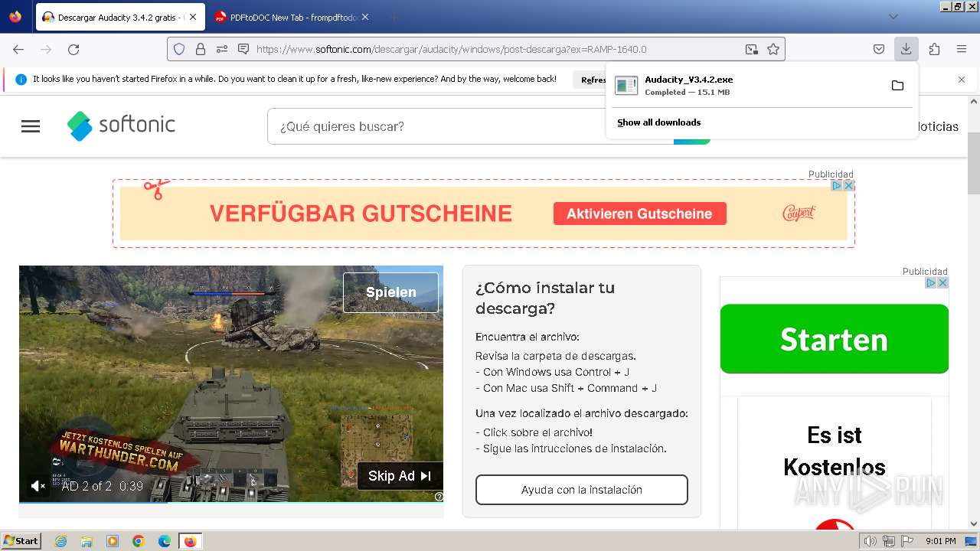Viewport: 980px width, 551px height.
Task: Open the extensions puzzle icon
Action: [x=934, y=49]
